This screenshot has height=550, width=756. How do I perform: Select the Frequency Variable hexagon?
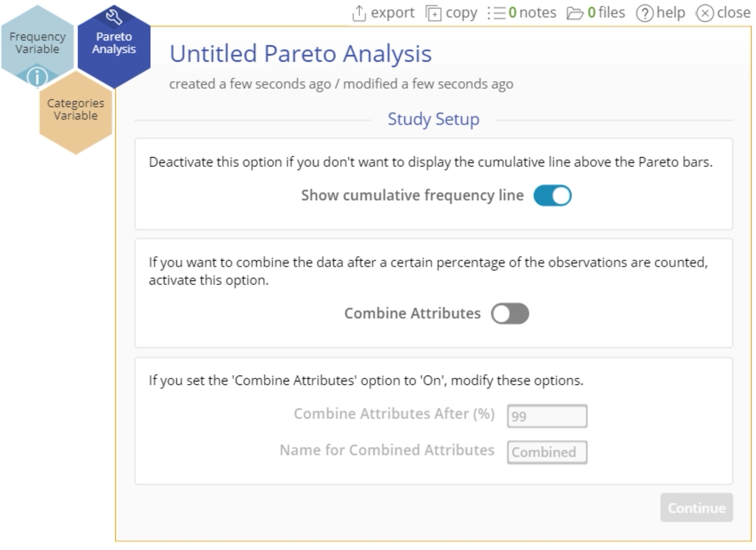tap(37, 42)
